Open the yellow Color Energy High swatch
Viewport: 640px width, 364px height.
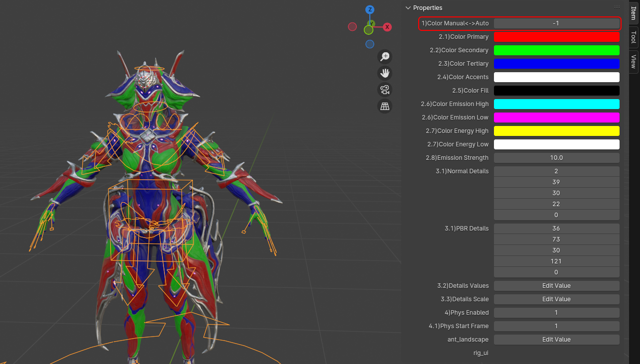[x=556, y=131]
